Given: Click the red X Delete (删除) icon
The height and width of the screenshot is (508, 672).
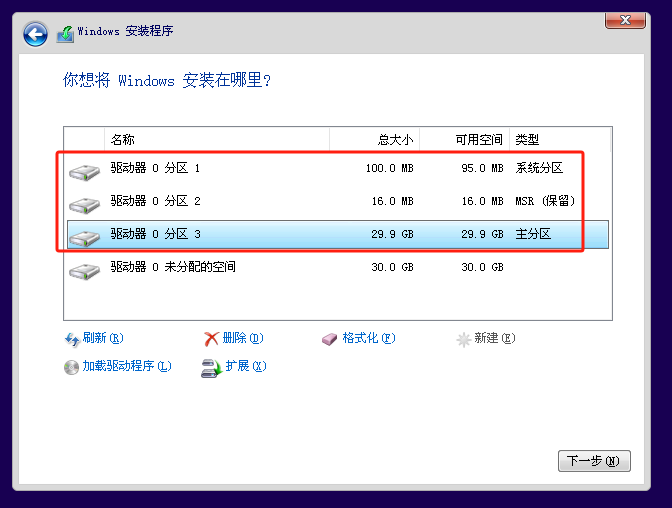Looking at the screenshot, I should click(211, 339).
